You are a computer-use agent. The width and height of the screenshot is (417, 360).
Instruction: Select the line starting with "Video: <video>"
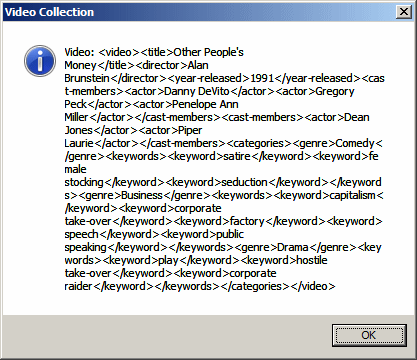click(x=154, y=52)
